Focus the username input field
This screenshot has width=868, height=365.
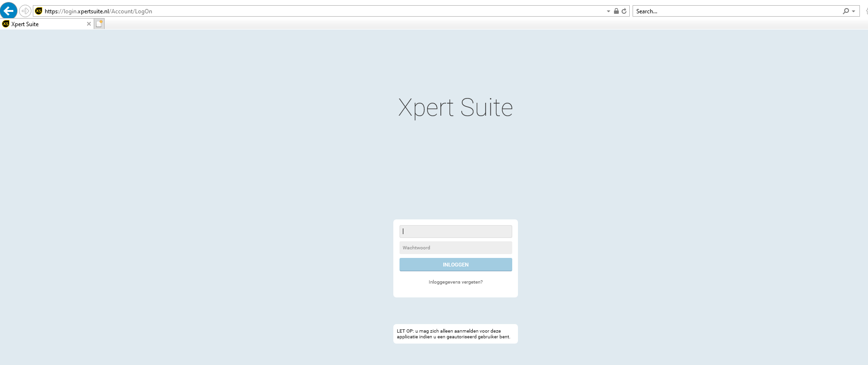(x=455, y=231)
